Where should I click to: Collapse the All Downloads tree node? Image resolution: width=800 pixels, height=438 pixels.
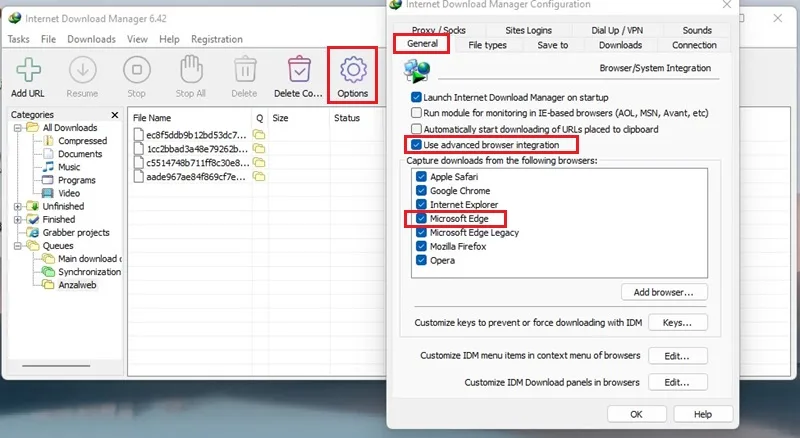pyautogui.click(x=18, y=128)
